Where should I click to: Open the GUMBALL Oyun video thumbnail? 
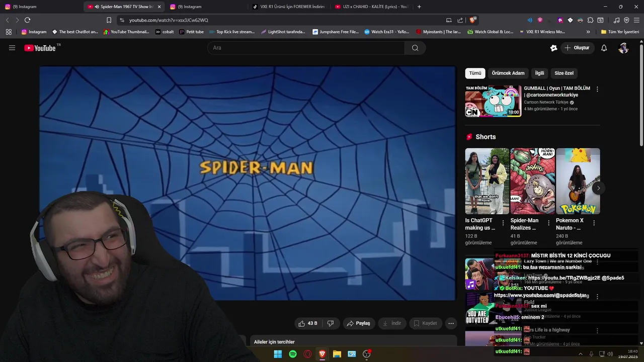[493, 101]
